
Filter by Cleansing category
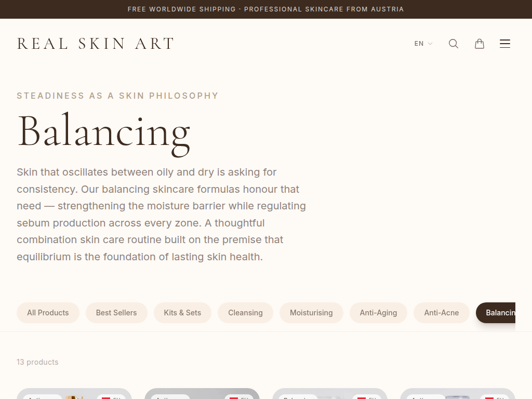pyautogui.click(x=245, y=313)
